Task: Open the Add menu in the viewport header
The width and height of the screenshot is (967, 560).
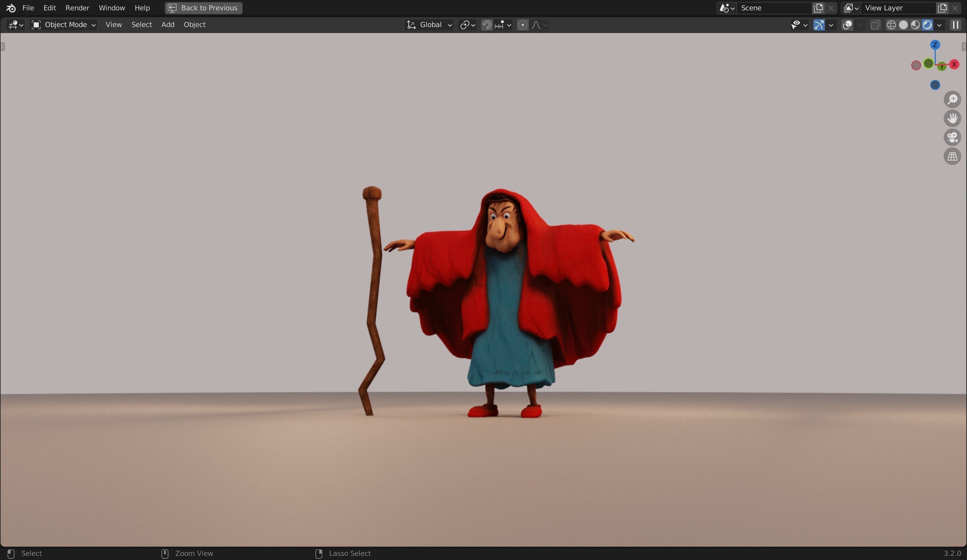Action: tap(168, 25)
